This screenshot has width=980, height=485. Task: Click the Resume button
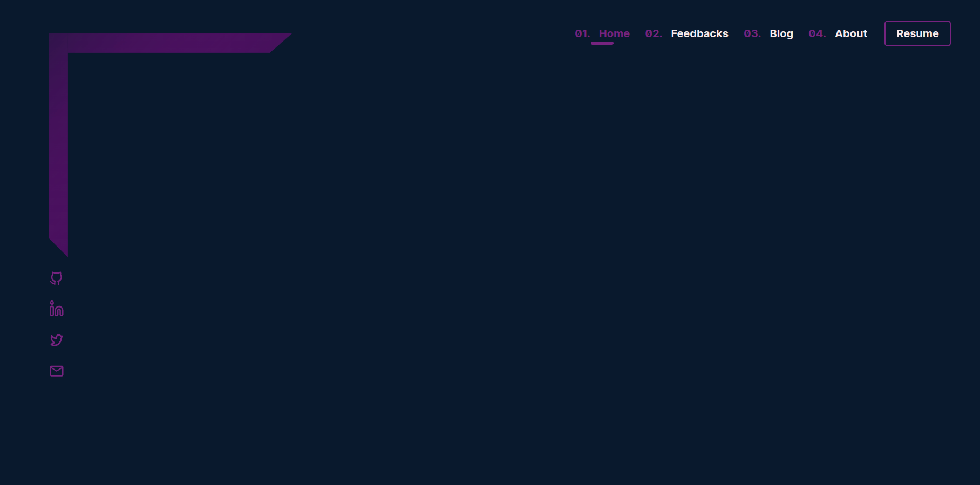917,33
